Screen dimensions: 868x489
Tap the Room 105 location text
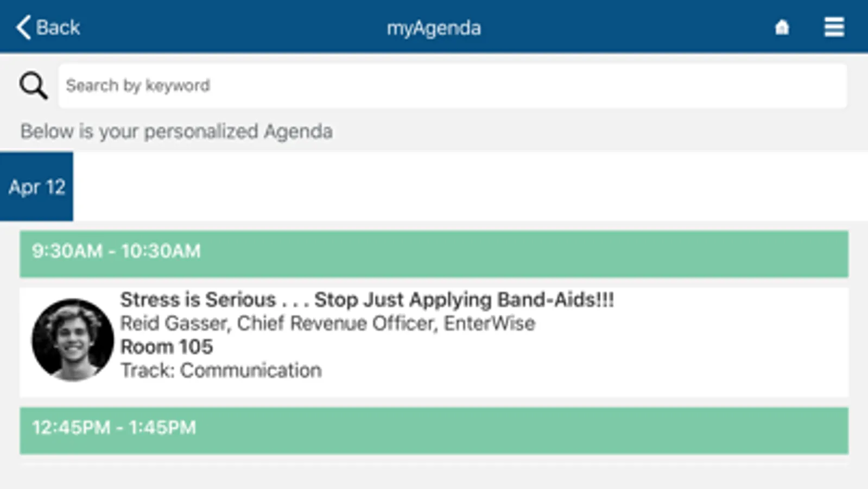(167, 347)
